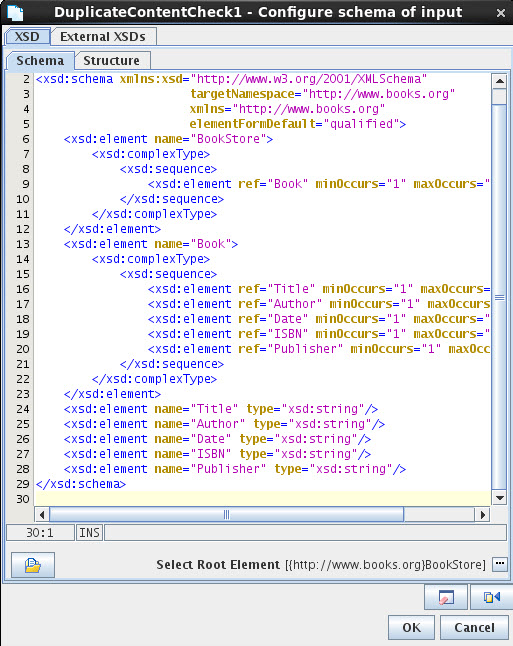The width and height of the screenshot is (513, 646).
Task: Click the open schema file folder icon
Action: click(x=33, y=564)
